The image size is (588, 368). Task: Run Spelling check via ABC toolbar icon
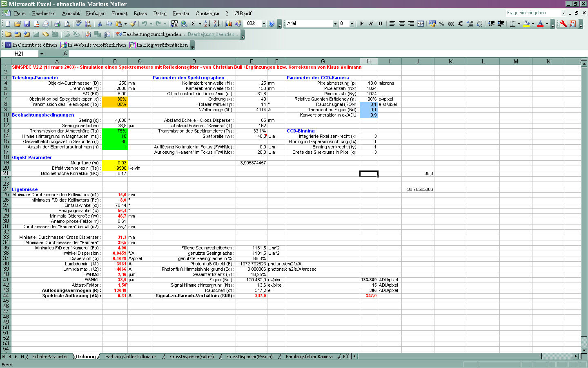78,24
